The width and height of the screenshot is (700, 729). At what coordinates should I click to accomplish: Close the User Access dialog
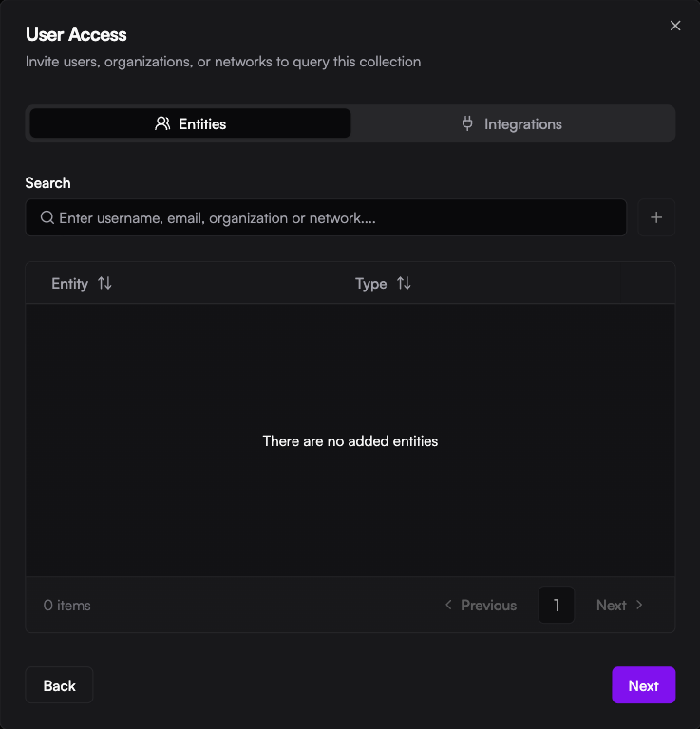click(675, 26)
